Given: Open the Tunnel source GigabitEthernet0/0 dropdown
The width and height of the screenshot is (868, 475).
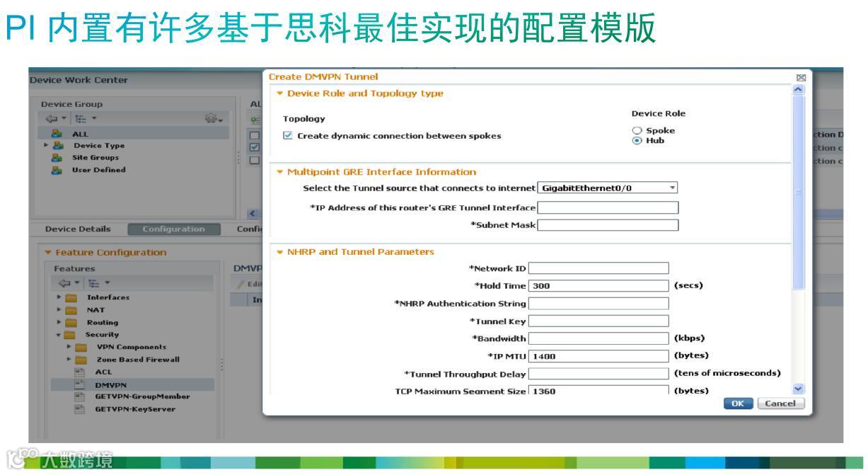Looking at the screenshot, I should pyautogui.click(x=608, y=188).
